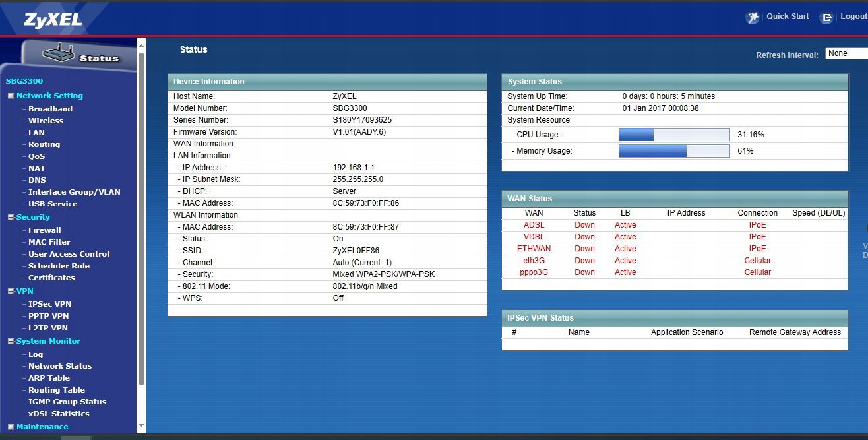Click firmware version V1.01(AADY.6)

[359, 132]
